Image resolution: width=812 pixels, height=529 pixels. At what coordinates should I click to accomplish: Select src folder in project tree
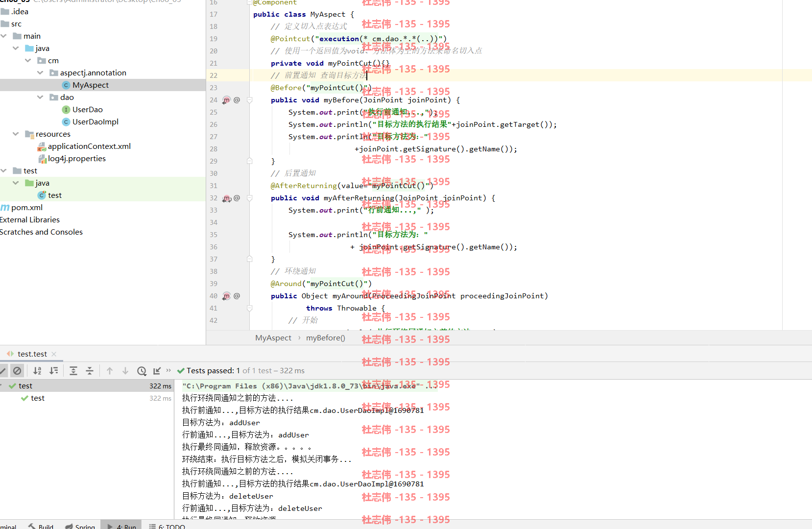point(16,24)
